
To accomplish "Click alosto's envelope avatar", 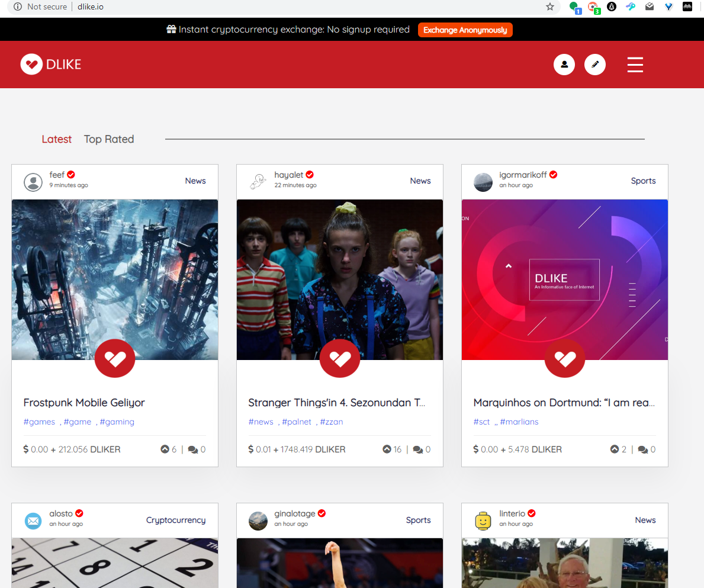I will [x=33, y=521].
